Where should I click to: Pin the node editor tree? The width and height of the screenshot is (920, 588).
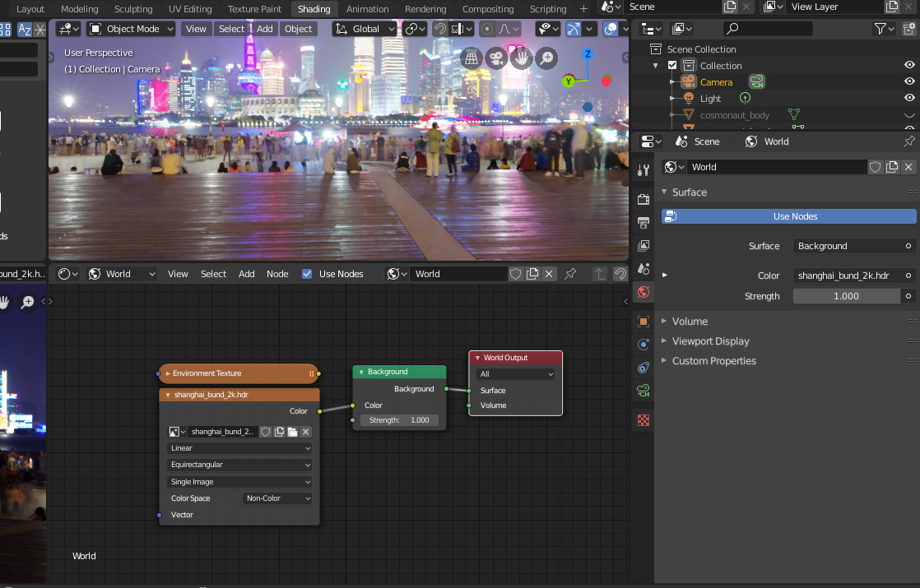pos(569,274)
